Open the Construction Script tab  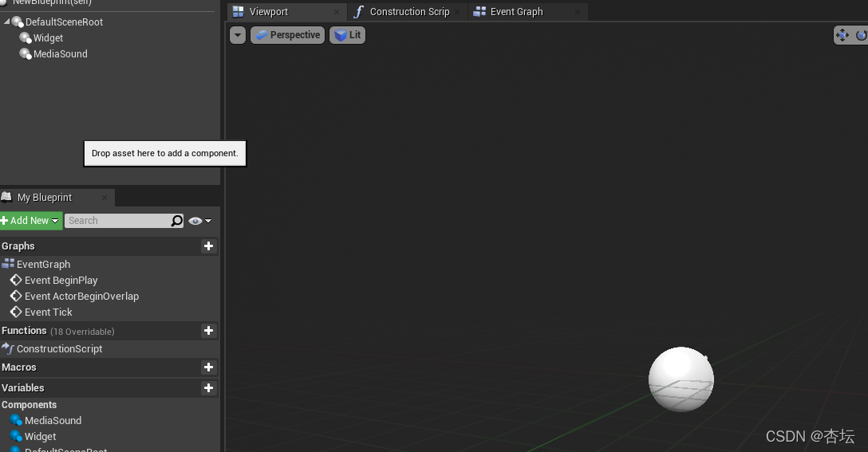tap(409, 12)
